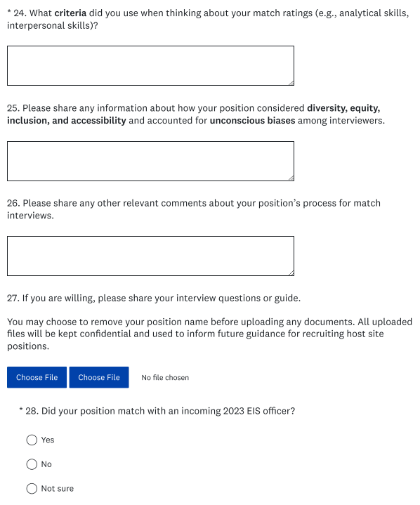
Task: Click question 28 EIS officer prompt text
Action: 157,411
